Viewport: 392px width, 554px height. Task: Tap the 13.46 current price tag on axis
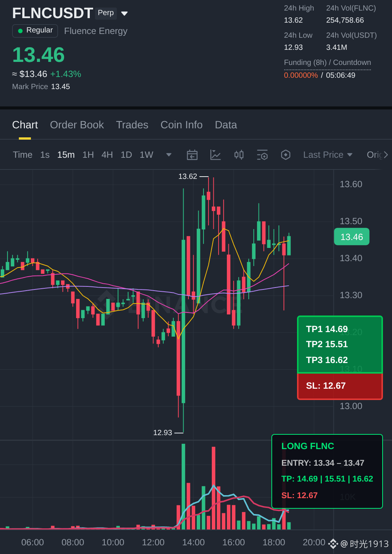(352, 237)
